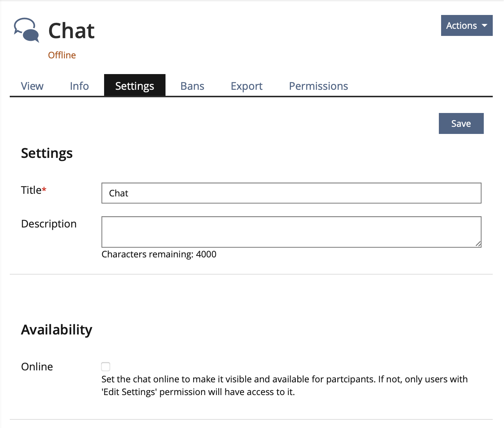Click the Online label text
Image resolution: width=504 pixels, height=428 pixels.
click(37, 367)
